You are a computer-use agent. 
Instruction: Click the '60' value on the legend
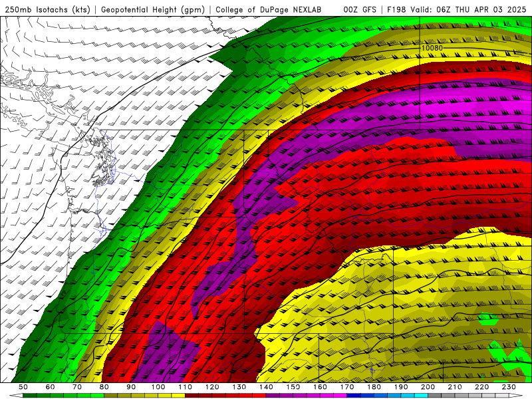click(51, 387)
